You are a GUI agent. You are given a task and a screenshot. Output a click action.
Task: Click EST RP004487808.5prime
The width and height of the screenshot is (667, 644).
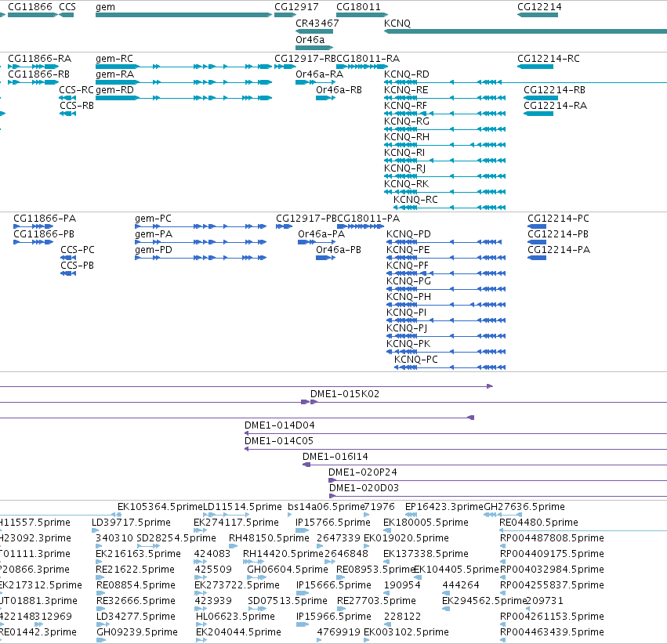pos(552,538)
